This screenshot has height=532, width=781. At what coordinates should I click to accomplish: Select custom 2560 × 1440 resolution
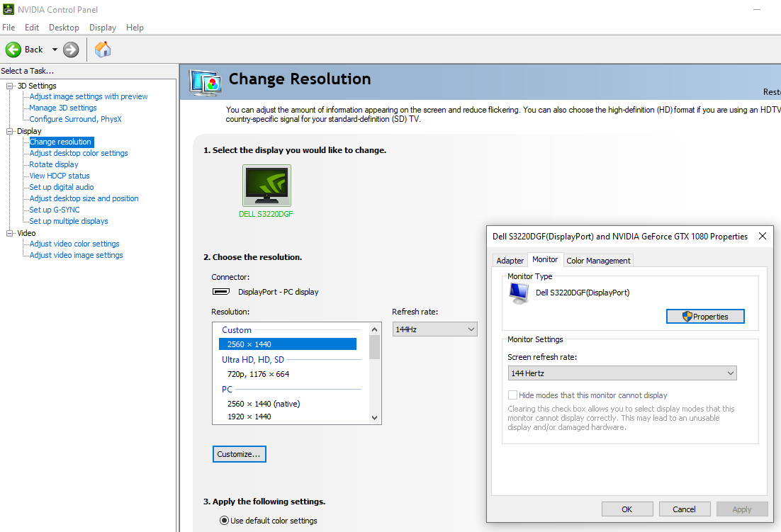pos(288,344)
